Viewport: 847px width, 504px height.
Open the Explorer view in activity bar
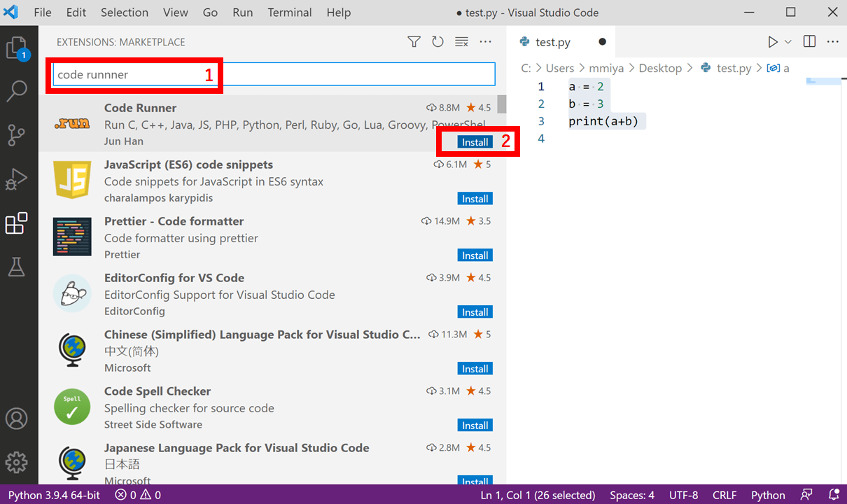click(16, 48)
